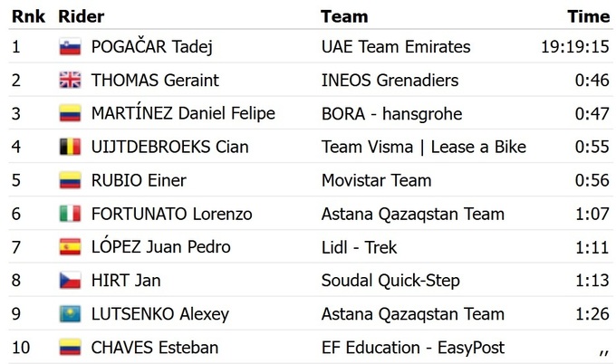Select MARTÍNEZ Daniel Felipe rider link
This screenshot has height=364, width=616.
point(183,114)
